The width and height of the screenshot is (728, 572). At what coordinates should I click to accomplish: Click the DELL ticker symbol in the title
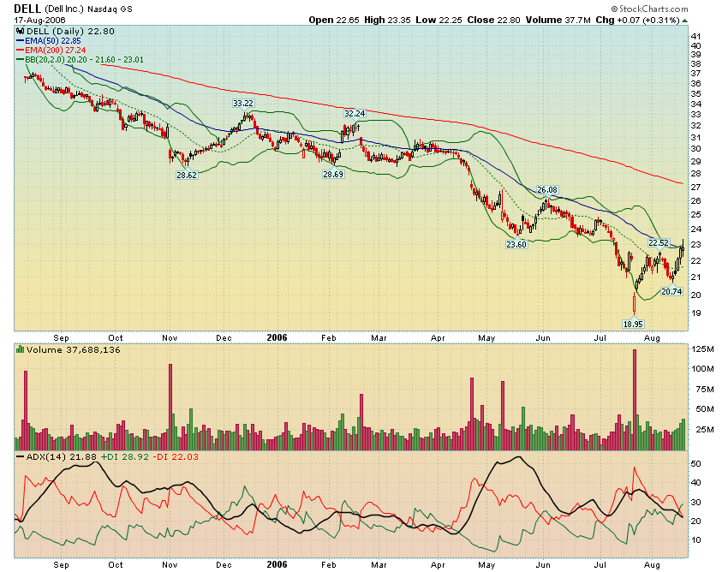coord(27,9)
